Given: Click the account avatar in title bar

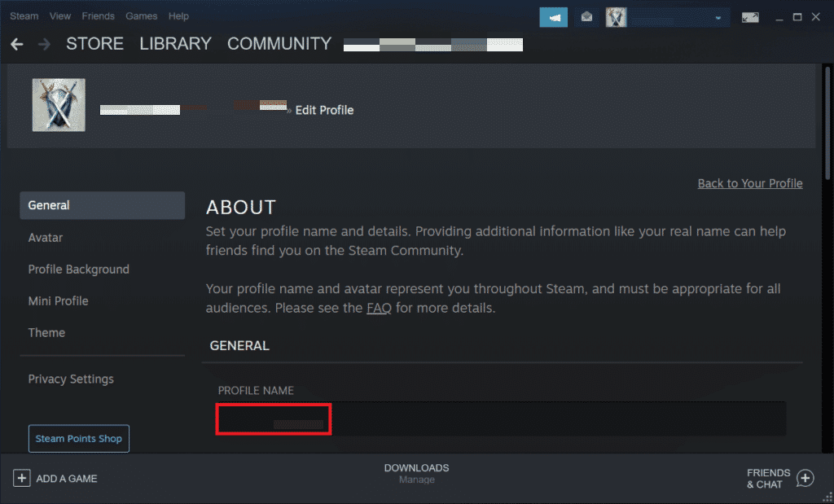Looking at the screenshot, I should tap(616, 18).
